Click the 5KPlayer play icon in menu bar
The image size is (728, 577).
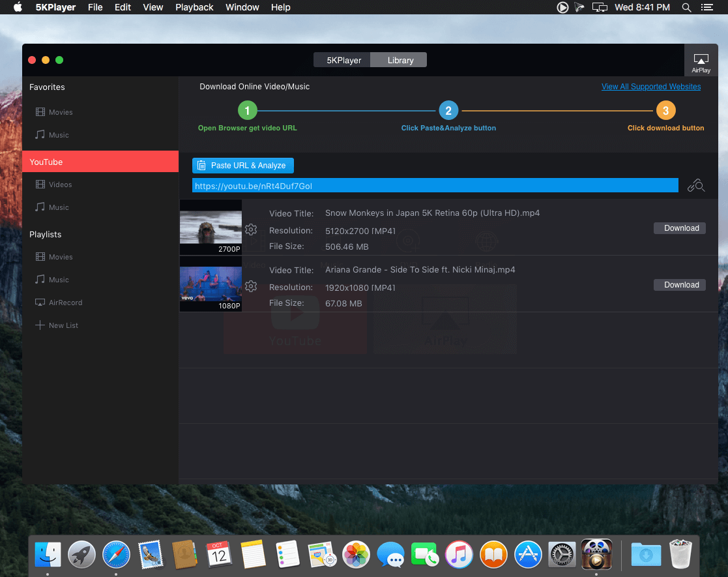(x=562, y=7)
